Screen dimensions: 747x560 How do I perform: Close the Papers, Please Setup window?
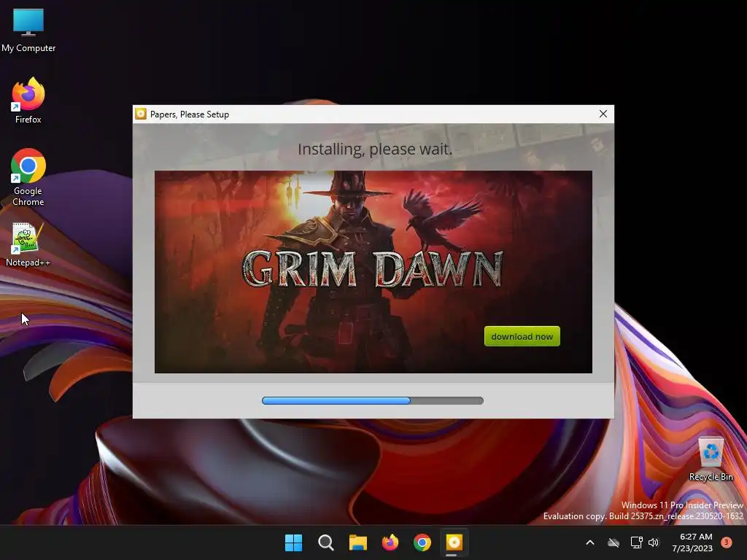tap(603, 114)
